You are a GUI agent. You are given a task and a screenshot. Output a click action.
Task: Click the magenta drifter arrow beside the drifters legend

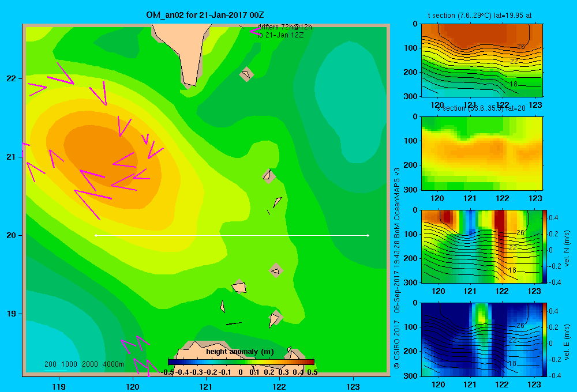(255, 31)
